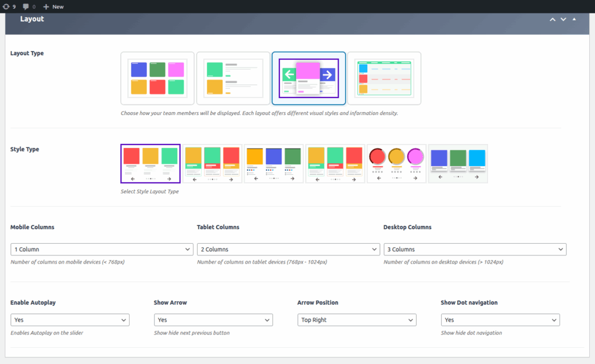Select the grid layout type thumbnail
The height and width of the screenshot is (364, 595).
coord(157,78)
